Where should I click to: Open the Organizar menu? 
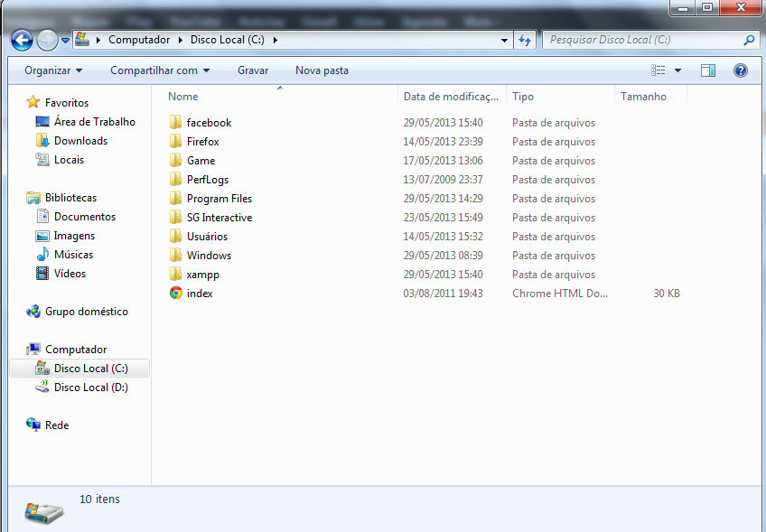[53, 70]
